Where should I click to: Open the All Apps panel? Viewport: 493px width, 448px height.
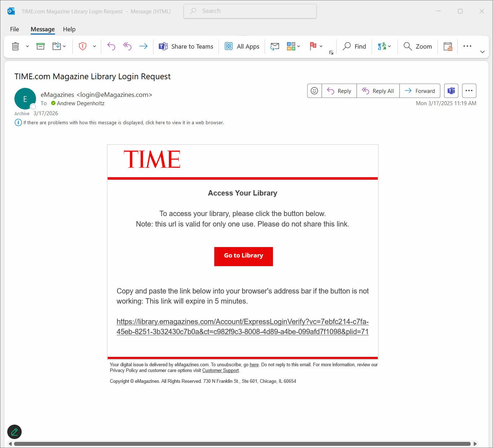242,46
